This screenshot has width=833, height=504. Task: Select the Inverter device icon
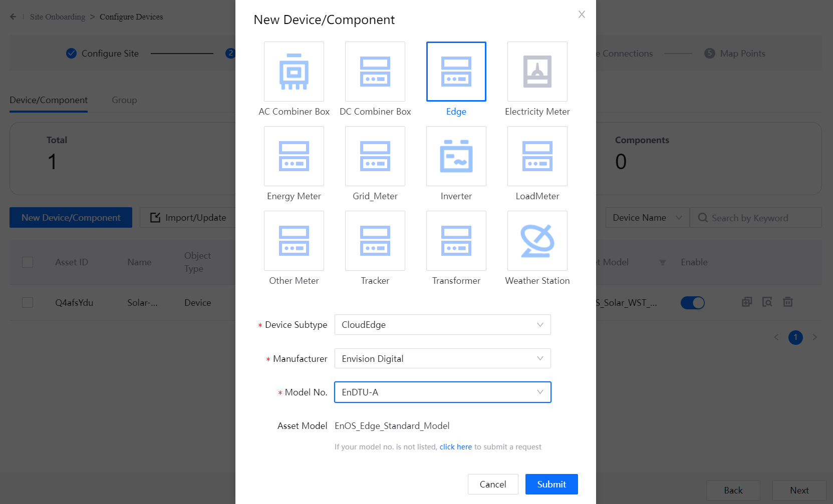[456, 157]
